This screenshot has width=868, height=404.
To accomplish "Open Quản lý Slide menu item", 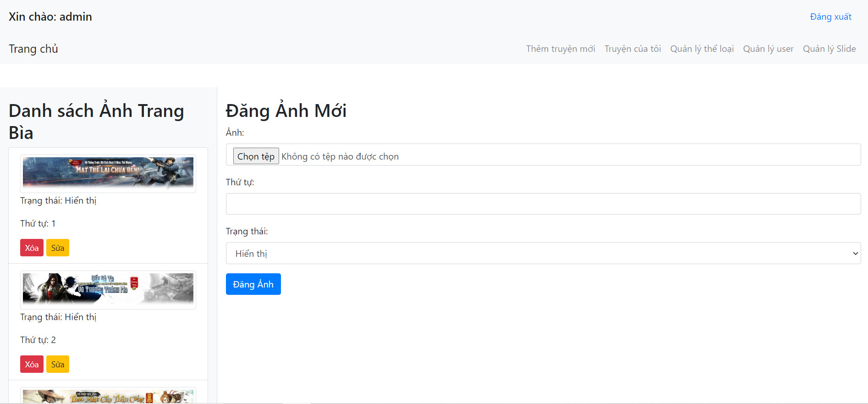I will 829,49.
